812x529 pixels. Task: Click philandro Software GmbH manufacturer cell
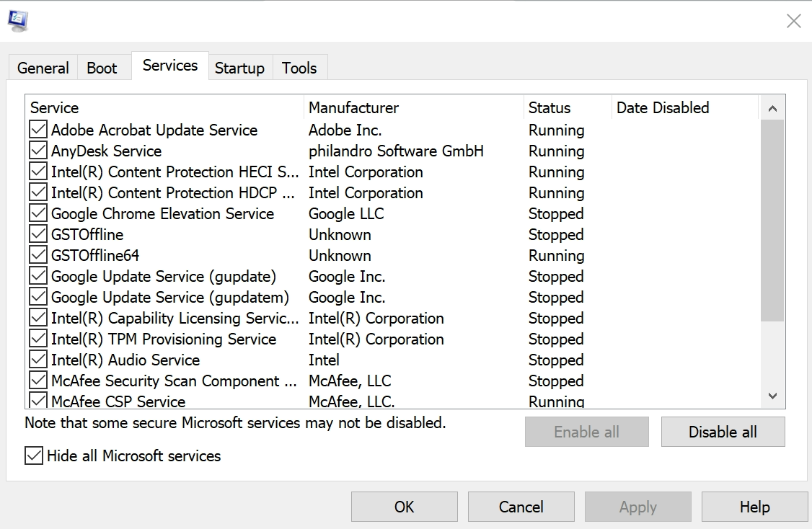396,151
